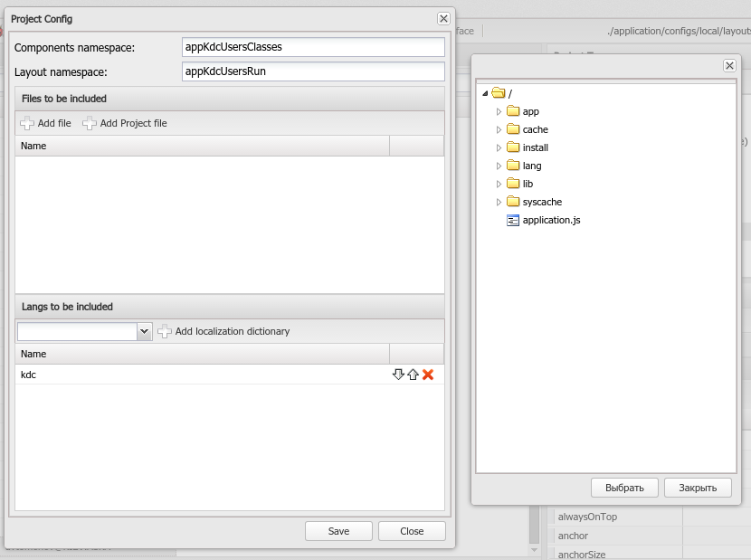Expand the cache folder node
Screen dimensions: 751x560
coord(499,129)
